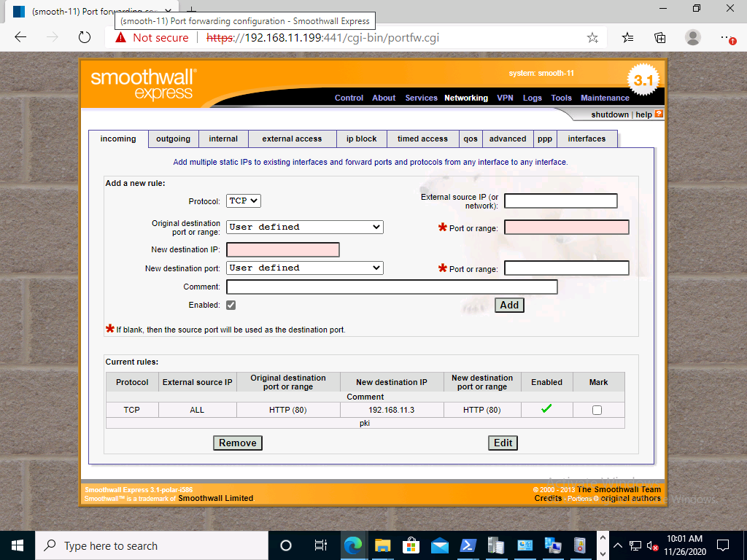This screenshot has height=560, width=747.
Task: Open Edge Settings and more menu
Action: coord(727,38)
